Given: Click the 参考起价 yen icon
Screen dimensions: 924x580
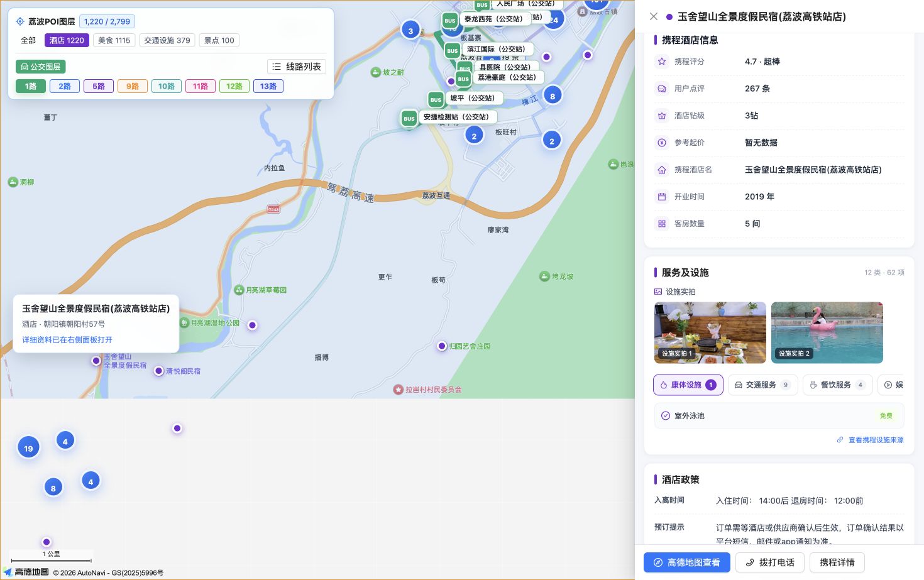Looking at the screenshot, I should click(x=662, y=143).
